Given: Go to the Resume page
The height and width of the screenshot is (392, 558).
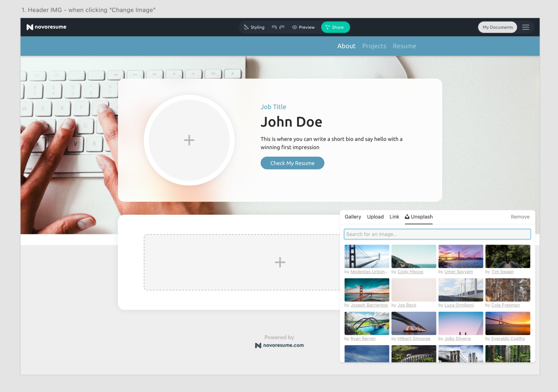Looking at the screenshot, I should coord(404,46).
